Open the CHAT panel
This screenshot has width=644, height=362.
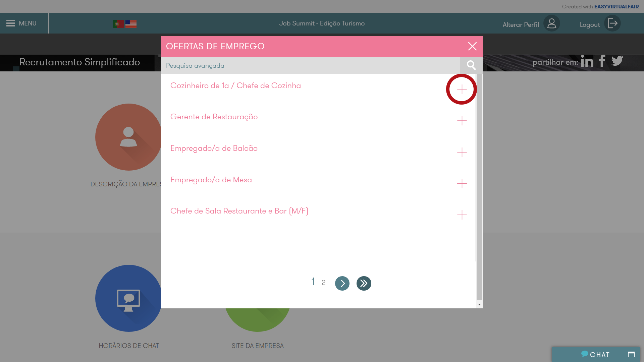point(595,354)
